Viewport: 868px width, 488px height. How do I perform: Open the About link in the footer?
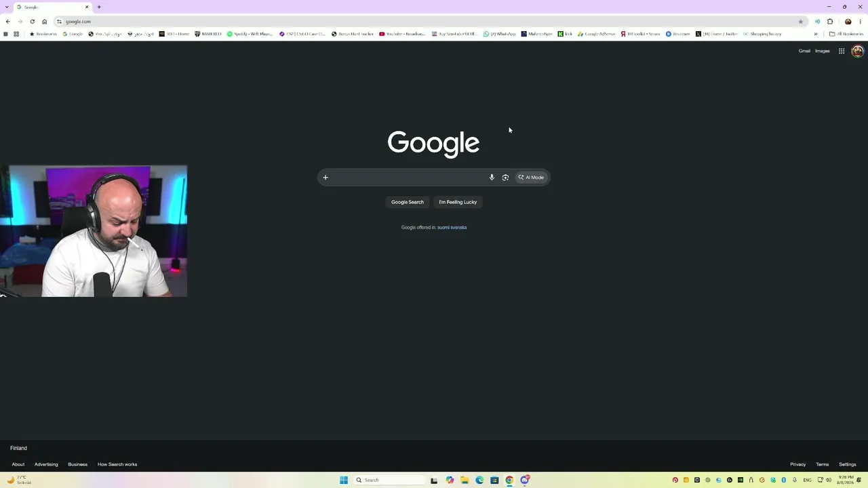(x=18, y=464)
